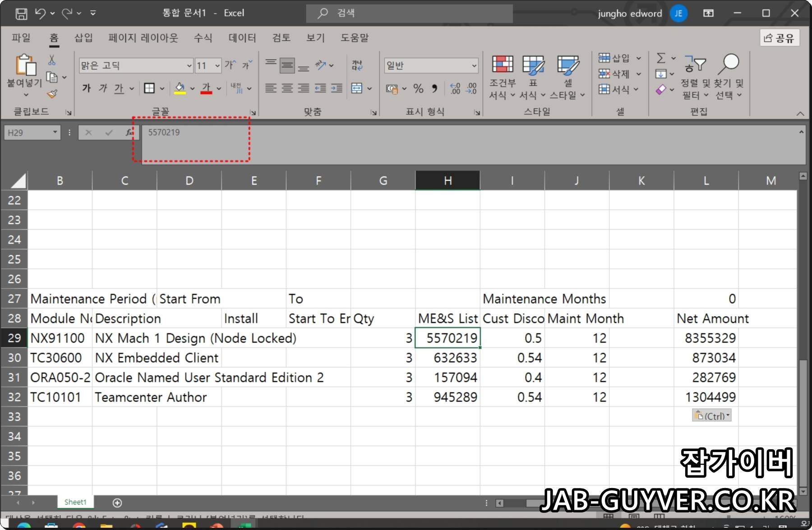Toggle middle vertical alignment
This screenshot has width=812, height=530.
287,65
